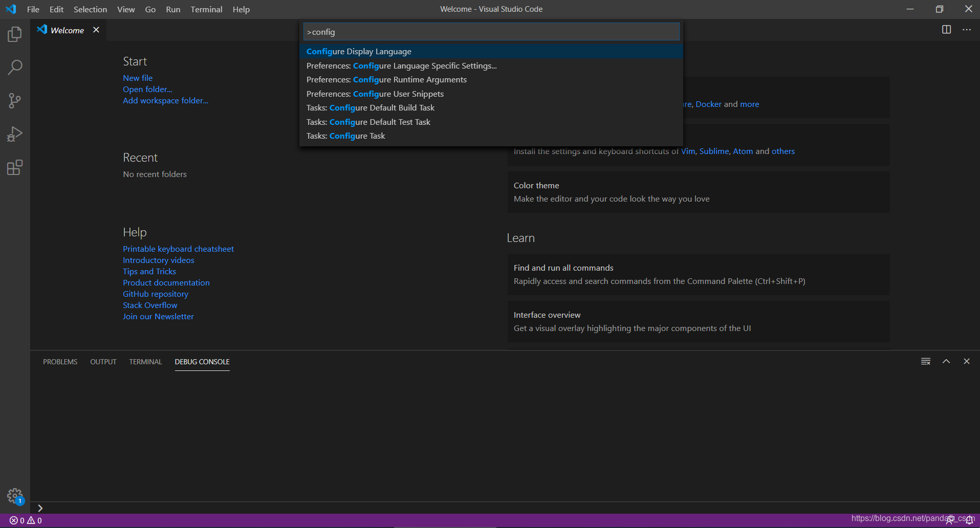Viewport: 980px width, 528px height.
Task: Open the Color theme card
Action: coord(699,192)
